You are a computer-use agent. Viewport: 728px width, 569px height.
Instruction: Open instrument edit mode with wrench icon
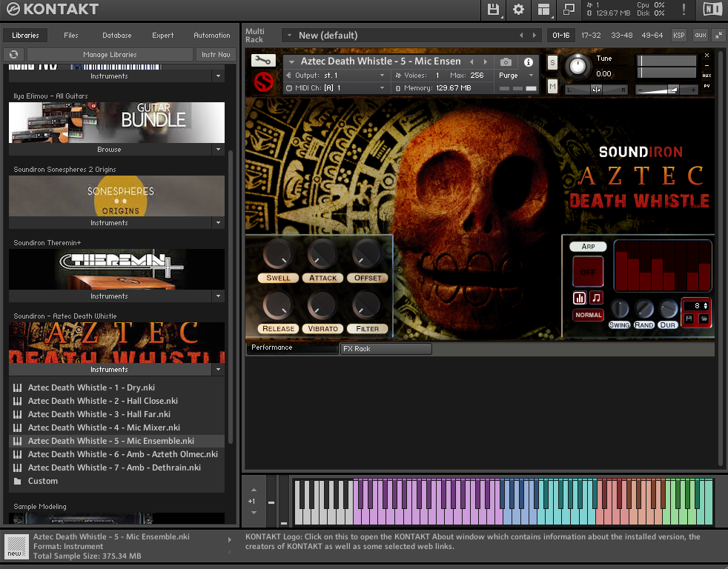[x=263, y=60]
